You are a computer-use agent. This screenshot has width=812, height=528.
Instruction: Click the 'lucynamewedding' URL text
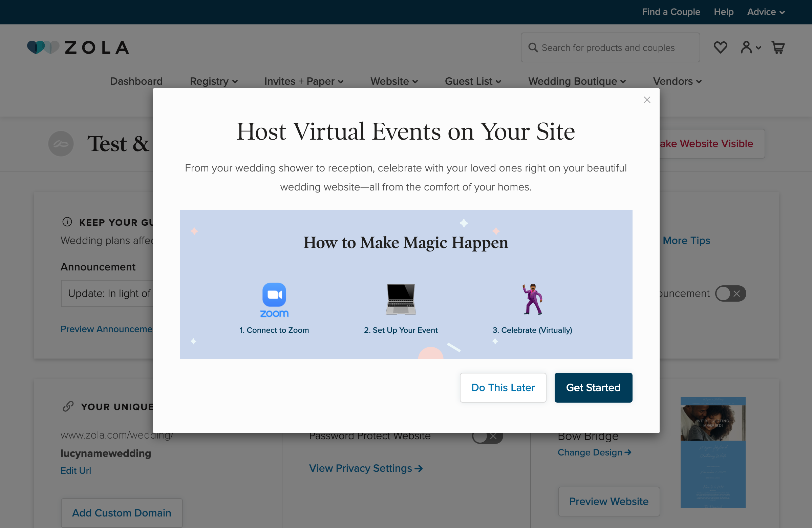coord(106,453)
